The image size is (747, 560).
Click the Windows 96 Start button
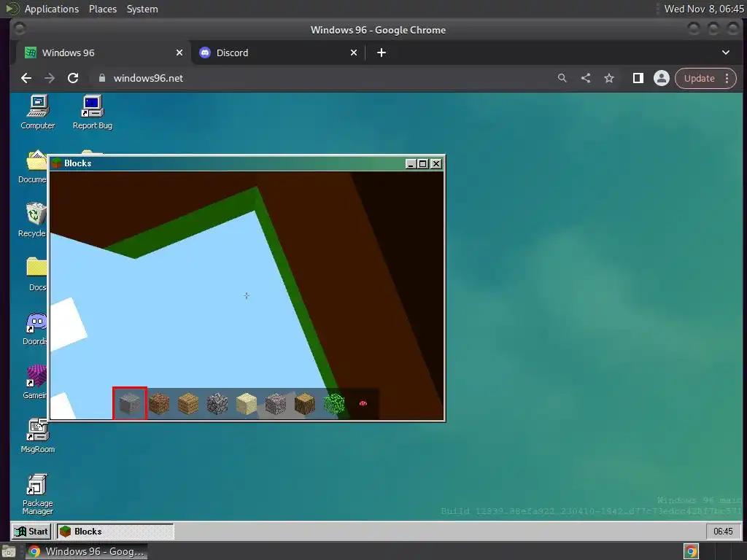pos(31,532)
